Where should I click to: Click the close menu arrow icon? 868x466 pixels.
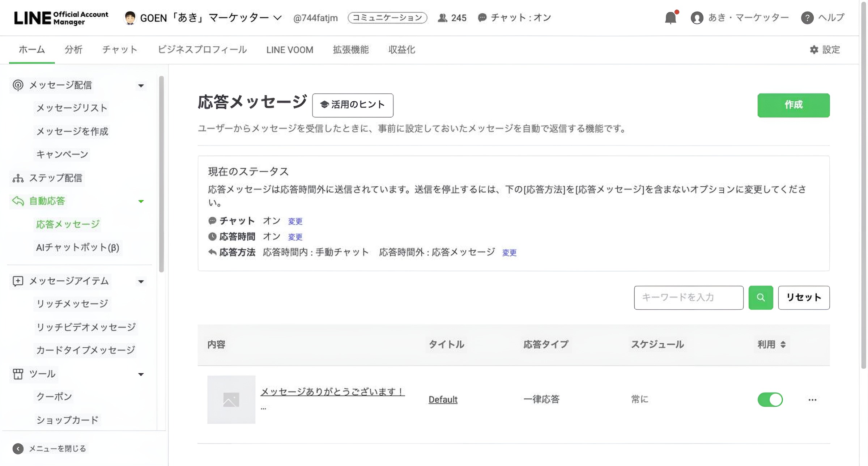click(x=18, y=449)
